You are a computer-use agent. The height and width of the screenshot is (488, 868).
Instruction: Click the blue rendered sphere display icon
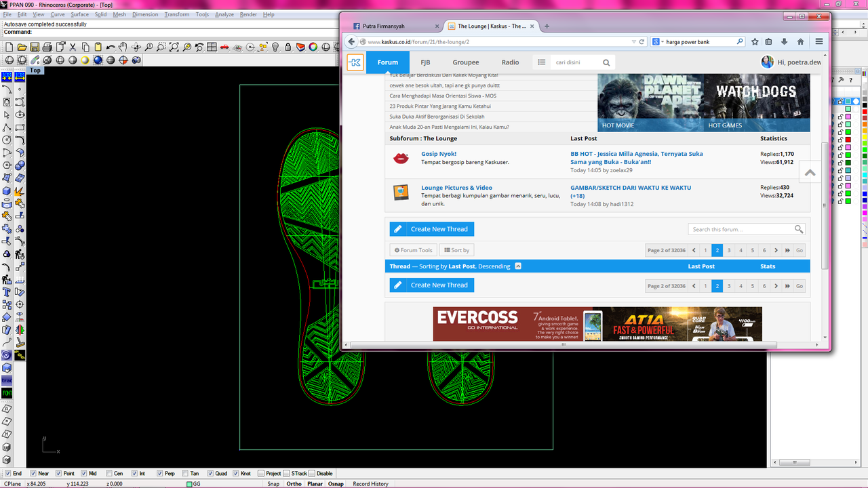coord(98,60)
